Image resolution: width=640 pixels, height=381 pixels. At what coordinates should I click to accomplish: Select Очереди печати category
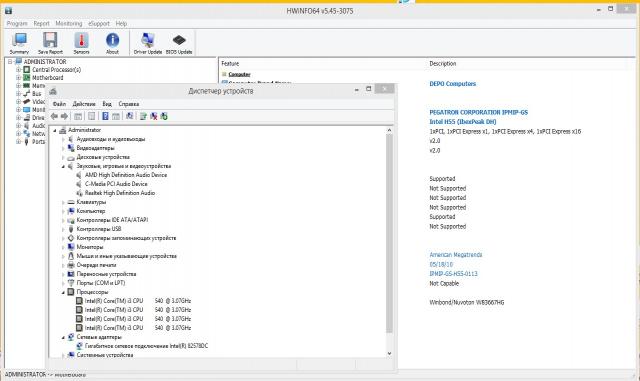96,265
